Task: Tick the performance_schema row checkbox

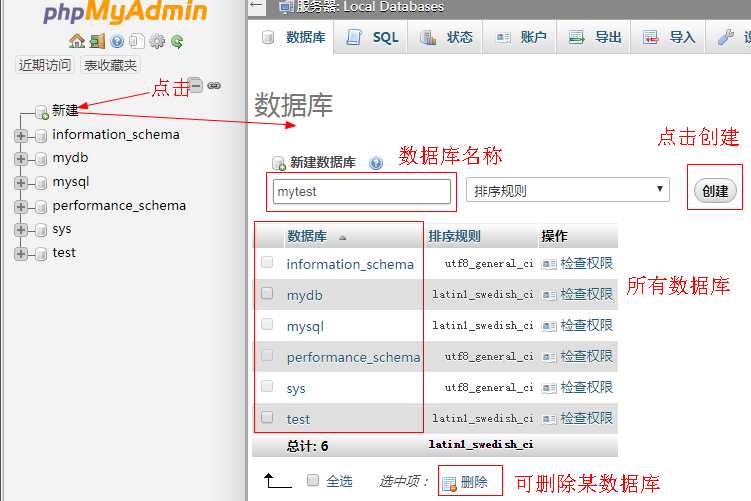Action: tap(267, 355)
